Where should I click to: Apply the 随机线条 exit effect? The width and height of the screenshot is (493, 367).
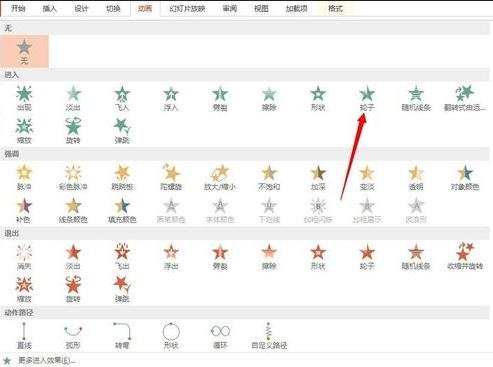click(x=416, y=257)
